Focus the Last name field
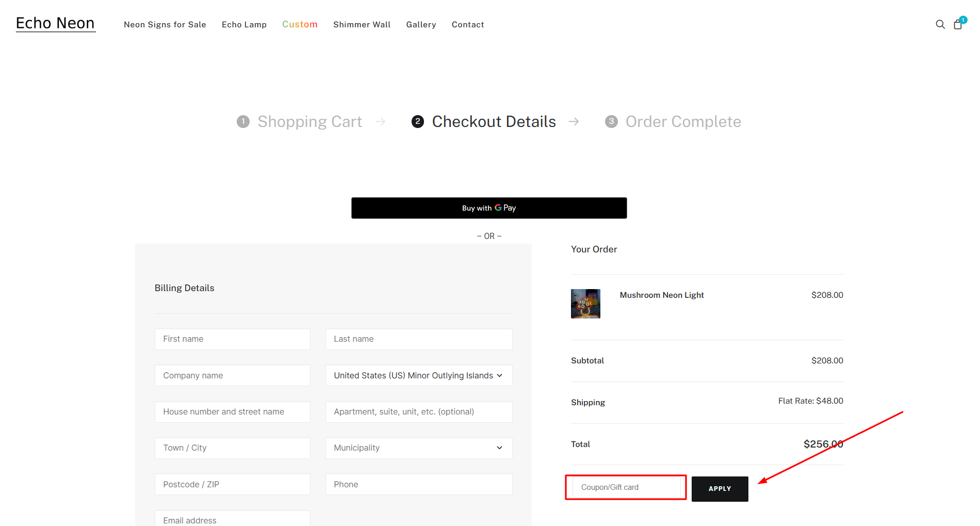Screen dimensions: 980x526 pyautogui.click(x=419, y=339)
